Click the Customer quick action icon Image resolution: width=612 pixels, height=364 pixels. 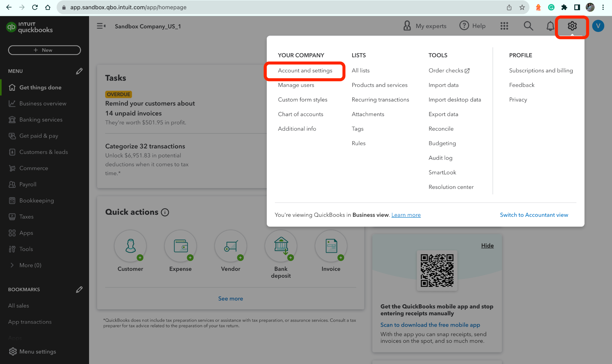[130, 246]
